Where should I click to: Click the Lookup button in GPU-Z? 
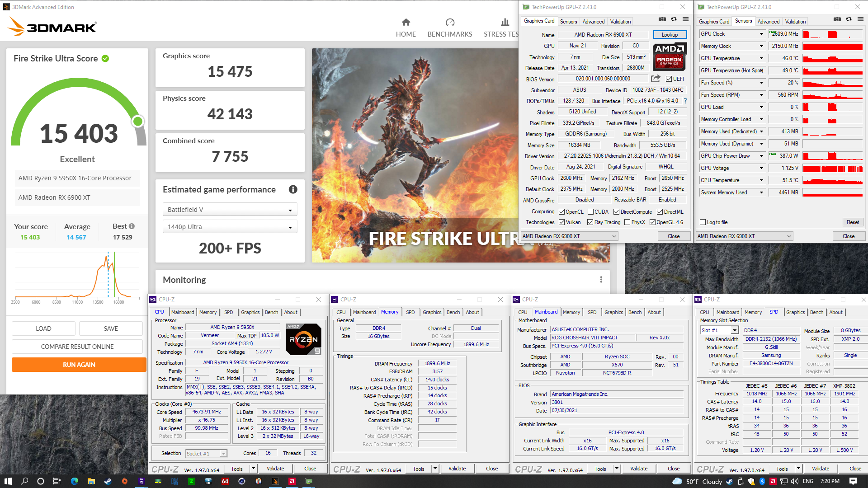tap(670, 35)
